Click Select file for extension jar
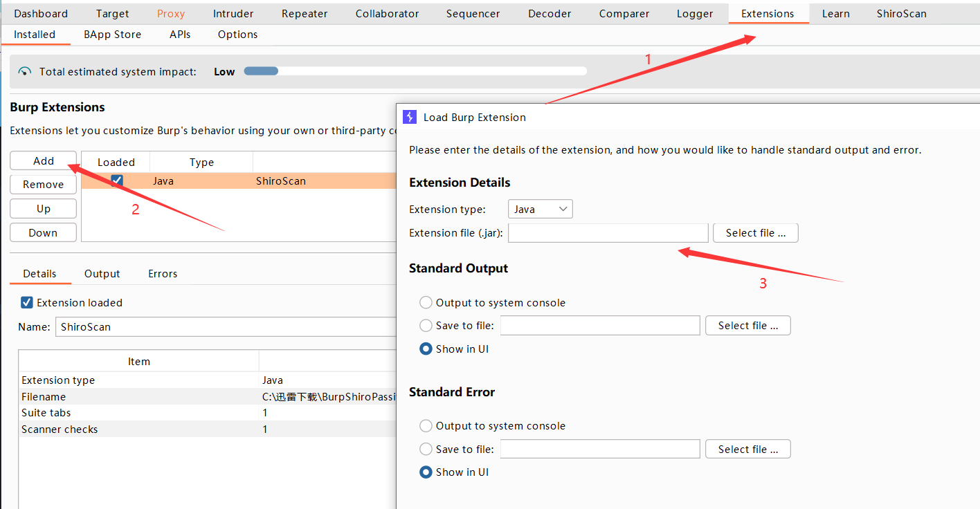Screen dimensions: 980x509 click(755, 232)
